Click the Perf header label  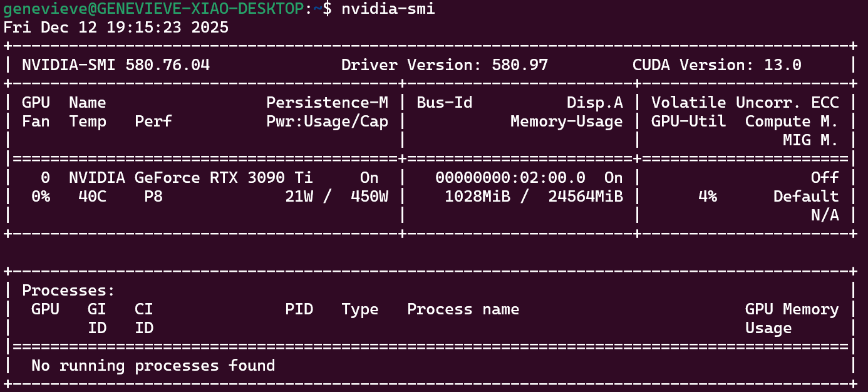(x=153, y=121)
